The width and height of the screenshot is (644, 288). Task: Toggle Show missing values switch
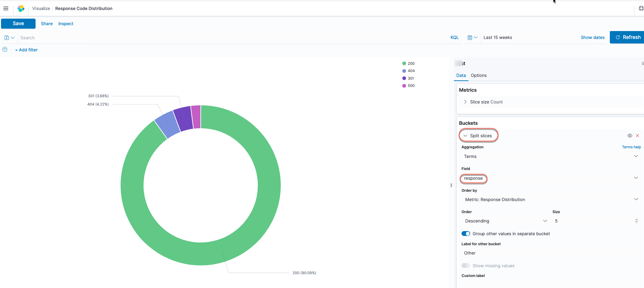466,266
